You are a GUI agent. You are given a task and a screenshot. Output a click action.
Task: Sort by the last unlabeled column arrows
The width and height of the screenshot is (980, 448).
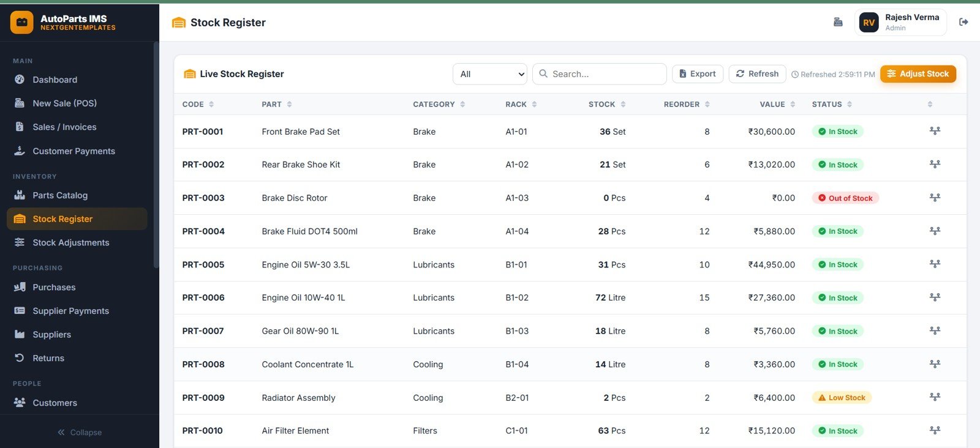click(930, 104)
